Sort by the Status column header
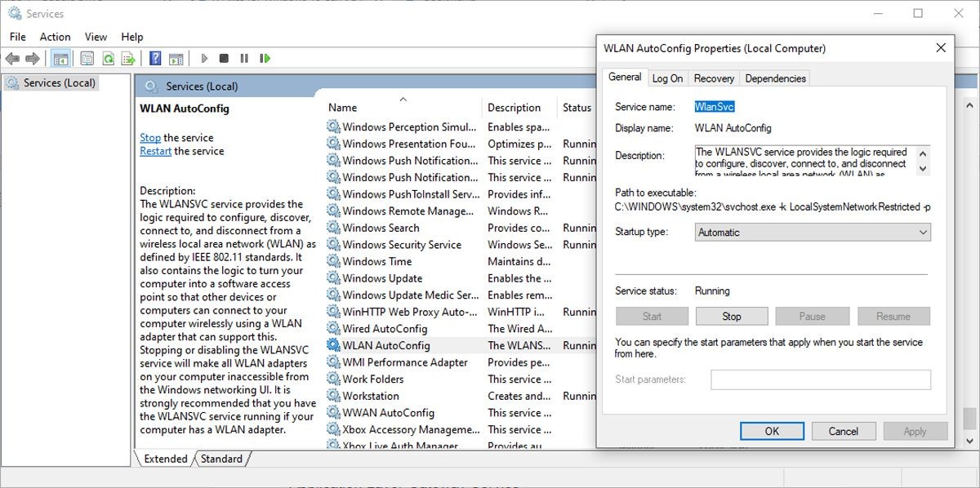980x488 pixels. click(577, 107)
